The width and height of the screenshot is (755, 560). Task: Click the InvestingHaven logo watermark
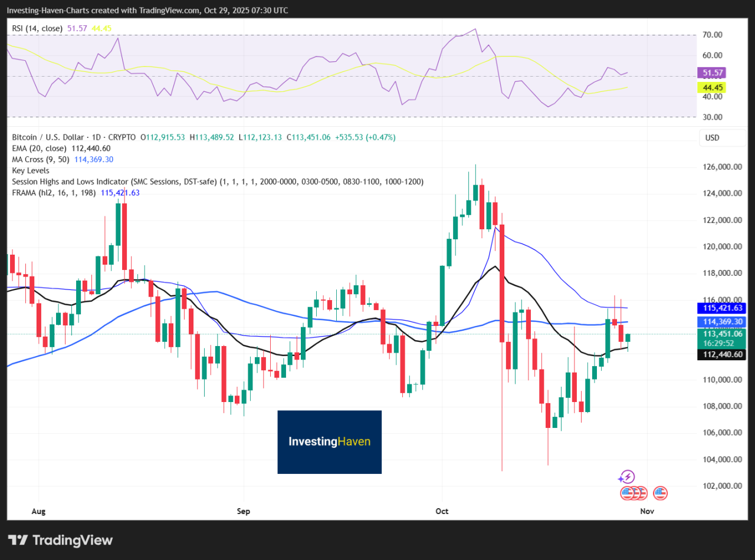[329, 442]
